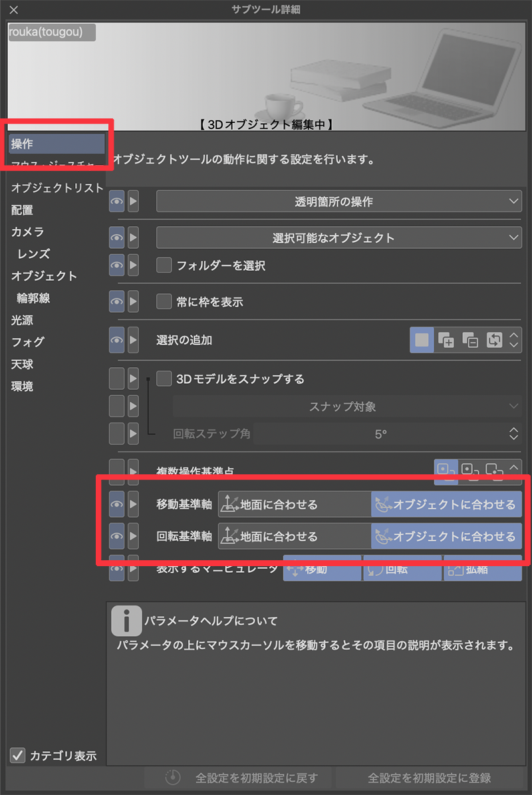Choose the add-to-selection mode icon

[446, 340]
